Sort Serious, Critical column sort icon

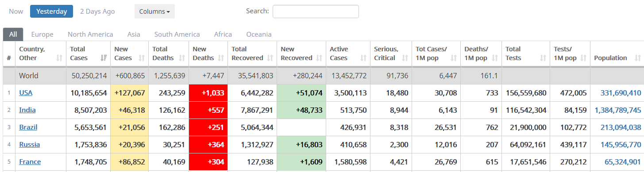405,58
